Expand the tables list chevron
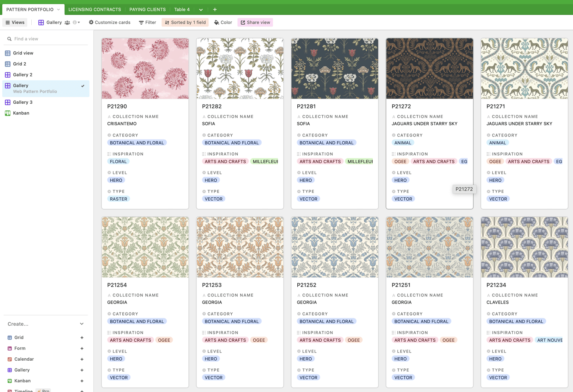Screen dimensions: 573x392 pos(201,10)
